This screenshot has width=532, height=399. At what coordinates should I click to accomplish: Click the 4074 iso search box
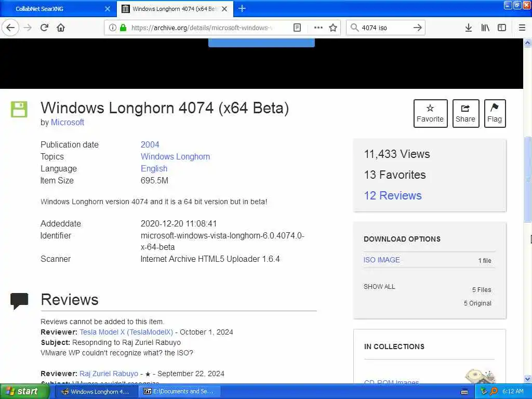coord(385,28)
